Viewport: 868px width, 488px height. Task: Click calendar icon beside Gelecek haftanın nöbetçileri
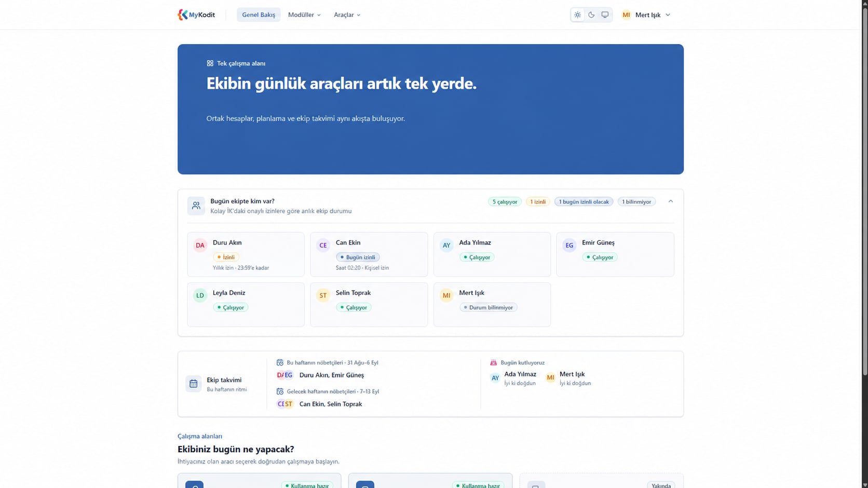coord(280,391)
